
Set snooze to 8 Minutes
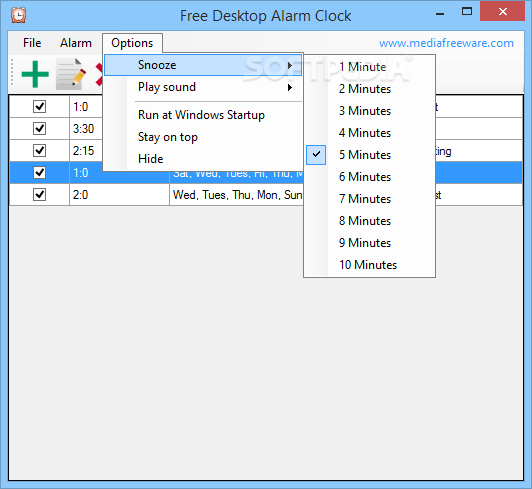click(369, 221)
